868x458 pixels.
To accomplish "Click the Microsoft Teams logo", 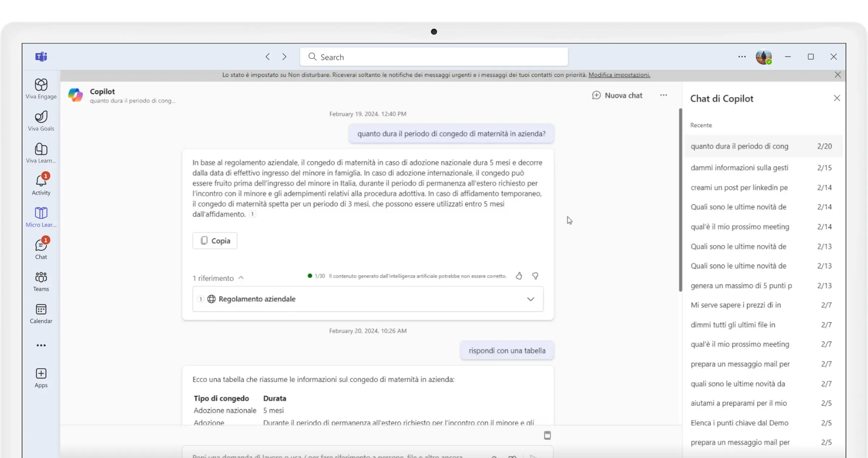I will 41,57.
